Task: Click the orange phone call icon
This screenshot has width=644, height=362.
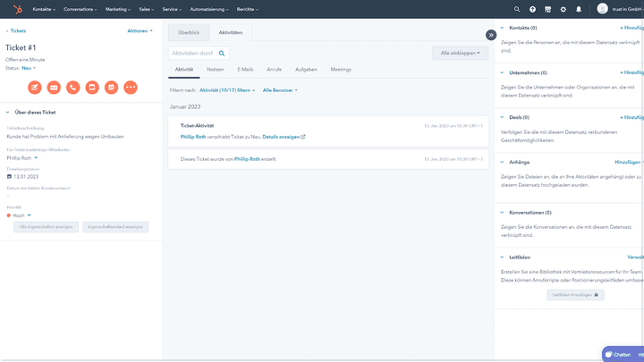Action: pyautogui.click(x=72, y=87)
